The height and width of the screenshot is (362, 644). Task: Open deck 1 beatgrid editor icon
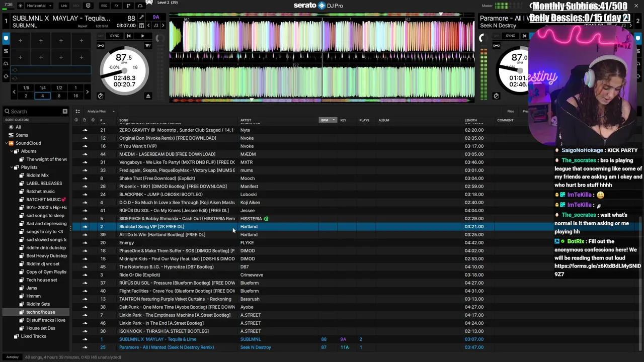141,26
